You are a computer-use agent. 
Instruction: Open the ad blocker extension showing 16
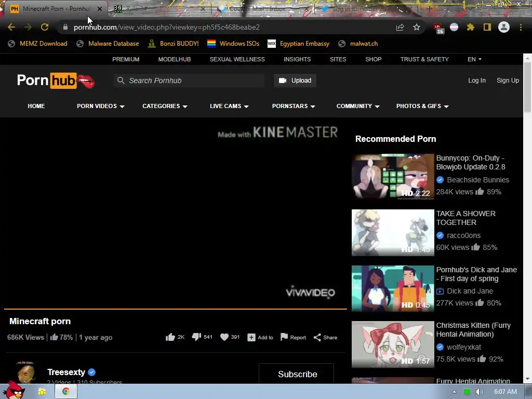pyautogui.click(x=438, y=28)
